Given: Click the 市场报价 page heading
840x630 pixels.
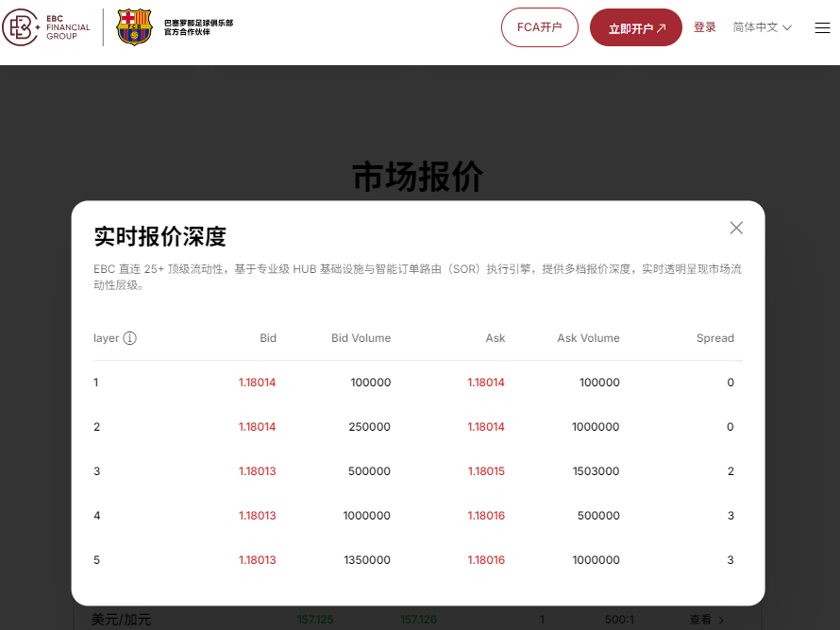Looking at the screenshot, I should coord(418,177).
